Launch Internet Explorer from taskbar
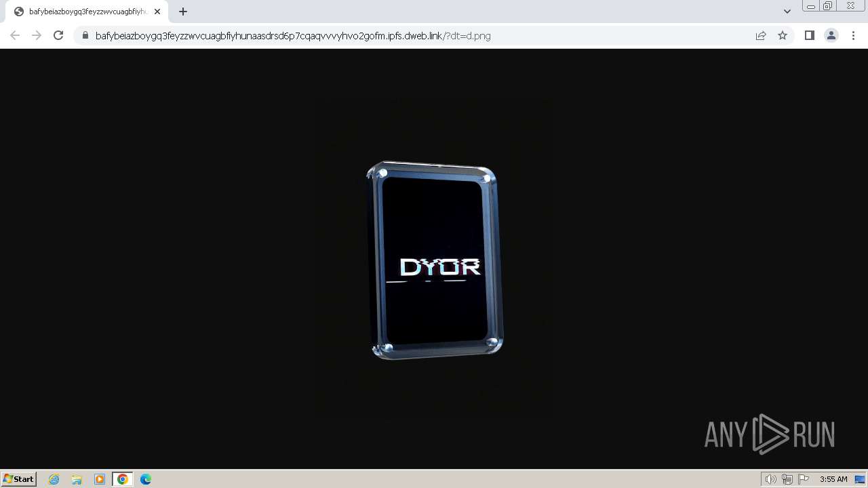The height and width of the screenshot is (488, 868). 54,479
